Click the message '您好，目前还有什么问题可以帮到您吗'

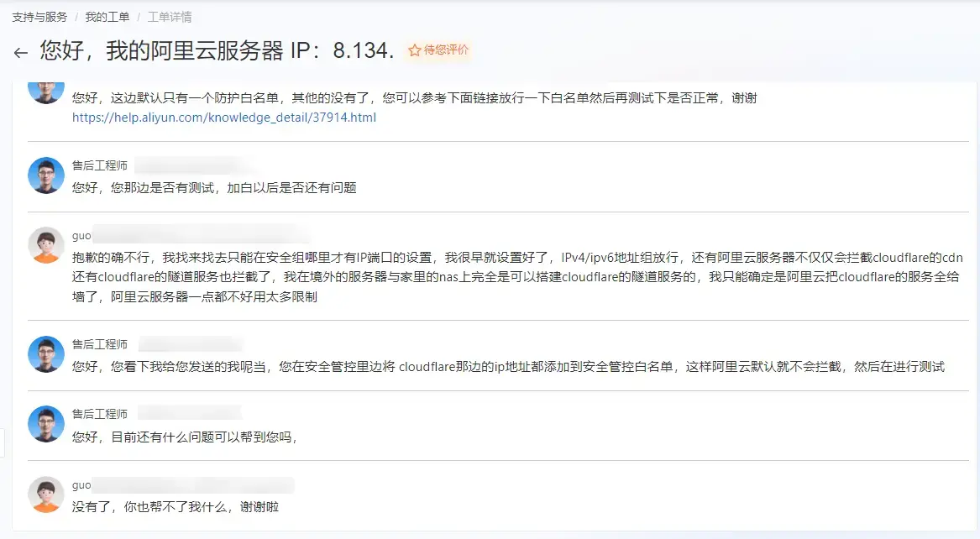click(186, 437)
